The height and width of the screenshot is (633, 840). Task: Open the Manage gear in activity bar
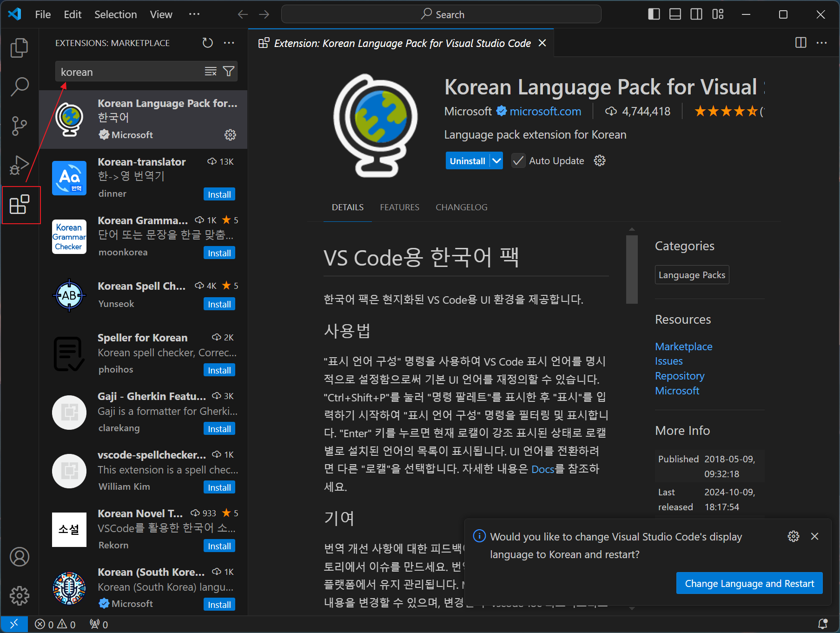[20, 596]
